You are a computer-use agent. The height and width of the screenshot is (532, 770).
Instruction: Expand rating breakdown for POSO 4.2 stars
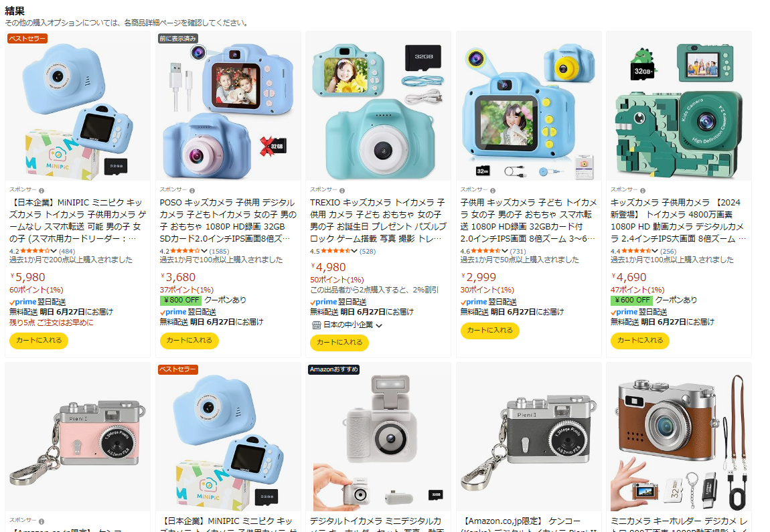[204, 251]
